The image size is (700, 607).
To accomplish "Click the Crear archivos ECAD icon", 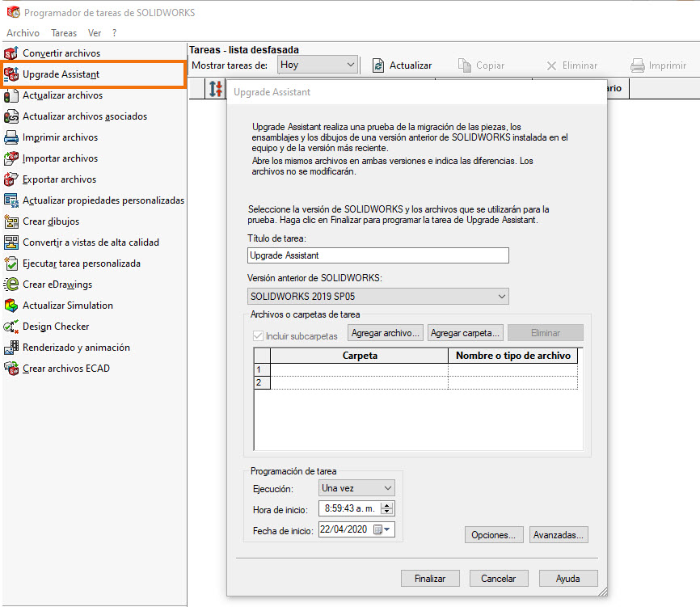I will pyautogui.click(x=11, y=369).
